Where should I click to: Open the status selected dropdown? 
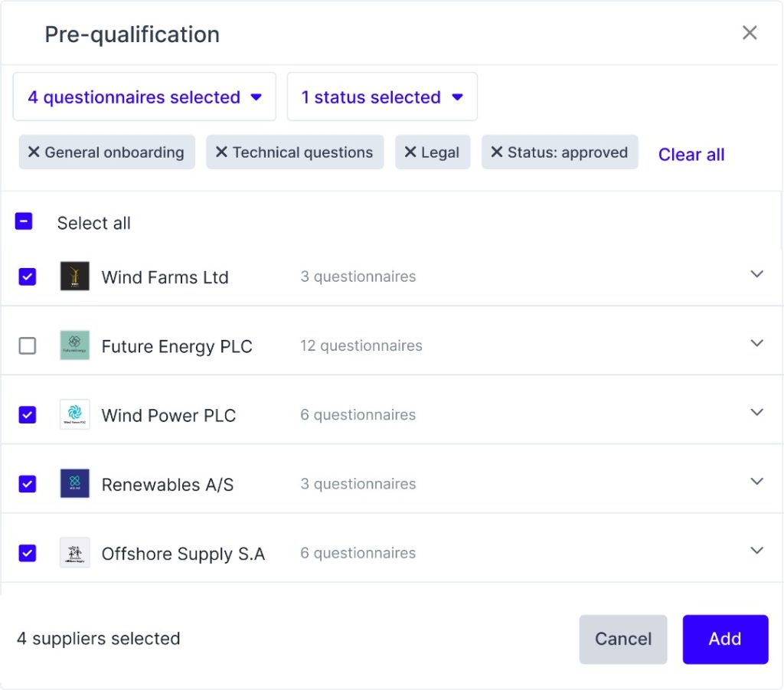[x=382, y=96]
